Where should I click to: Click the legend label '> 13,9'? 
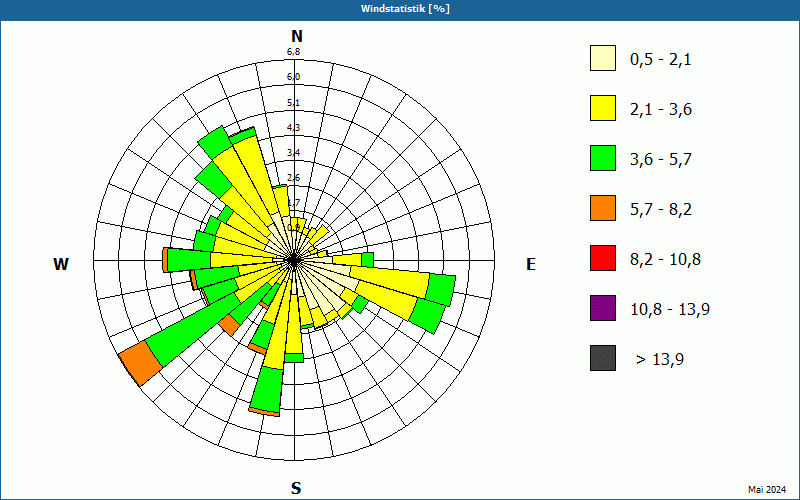tap(660, 360)
